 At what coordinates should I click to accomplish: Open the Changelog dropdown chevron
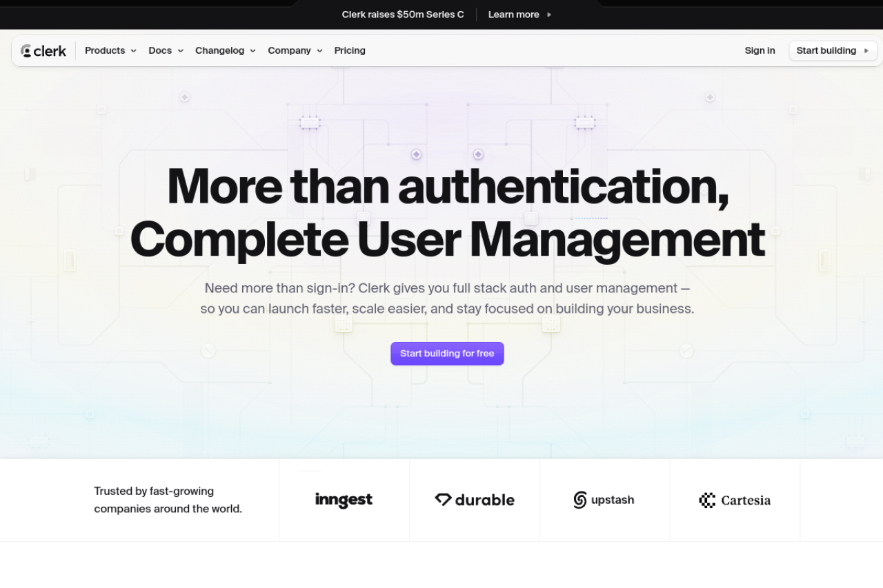click(x=252, y=50)
